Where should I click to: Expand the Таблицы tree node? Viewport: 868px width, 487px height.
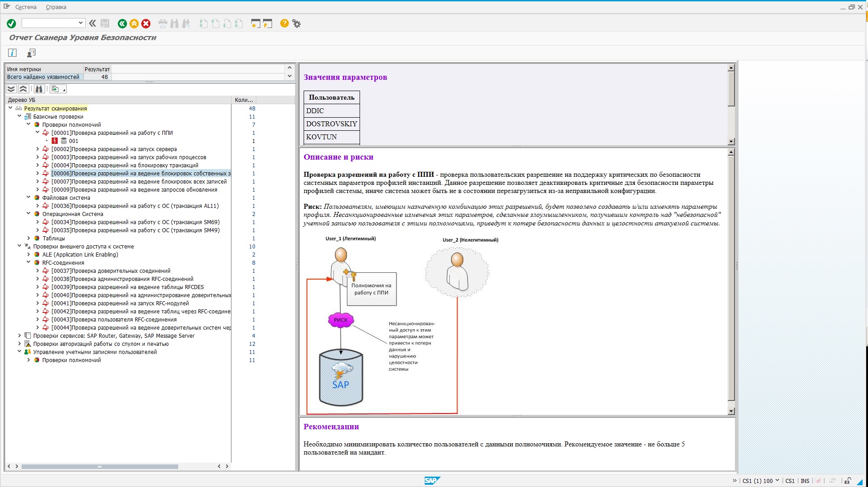click(28, 238)
